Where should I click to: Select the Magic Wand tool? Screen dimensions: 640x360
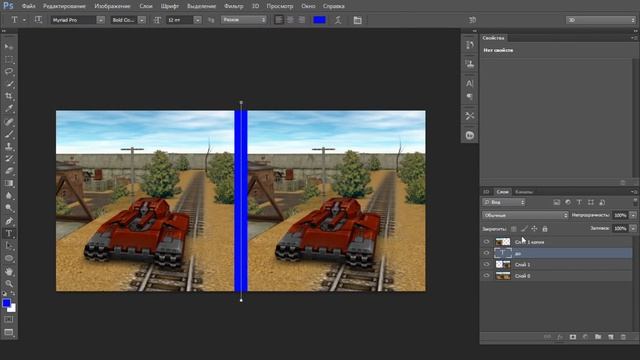point(9,84)
